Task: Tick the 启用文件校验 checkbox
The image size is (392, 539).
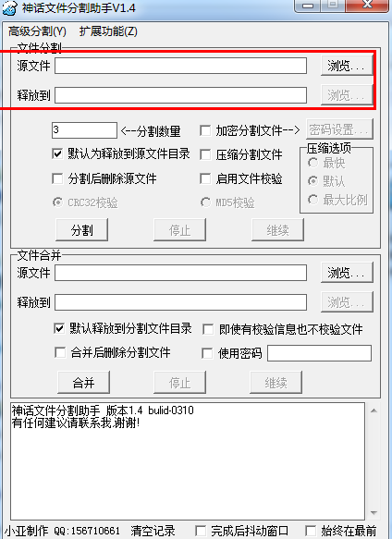Action: click(205, 178)
